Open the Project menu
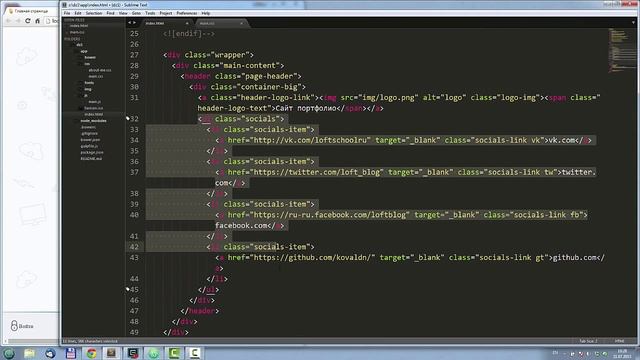640x360 pixels. pos(166,13)
